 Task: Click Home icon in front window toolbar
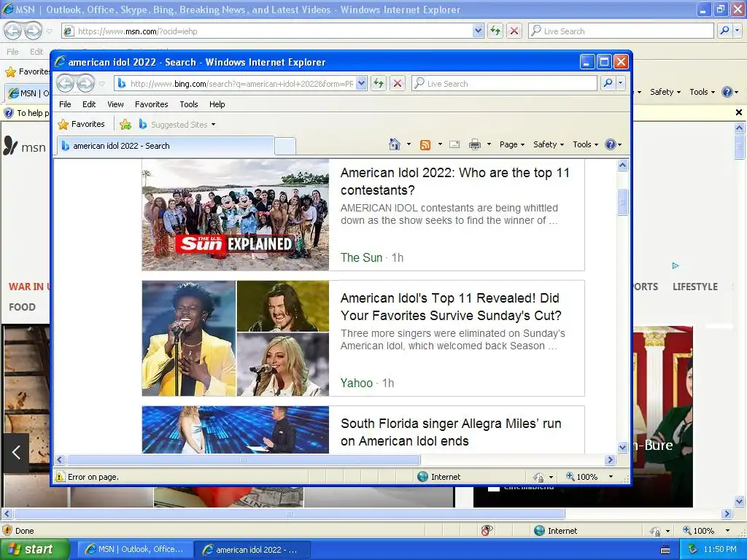pos(395,144)
